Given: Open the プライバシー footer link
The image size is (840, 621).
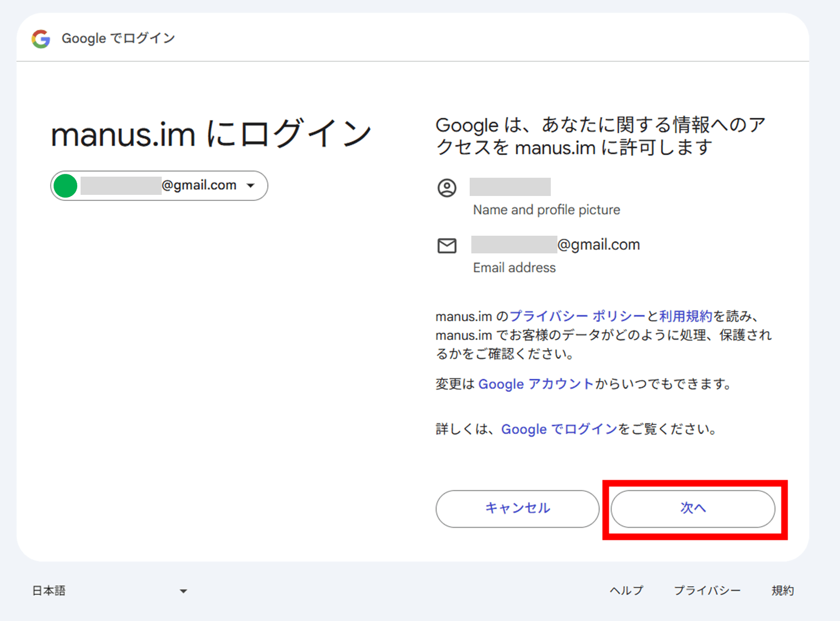Looking at the screenshot, I should click(707, 591).
